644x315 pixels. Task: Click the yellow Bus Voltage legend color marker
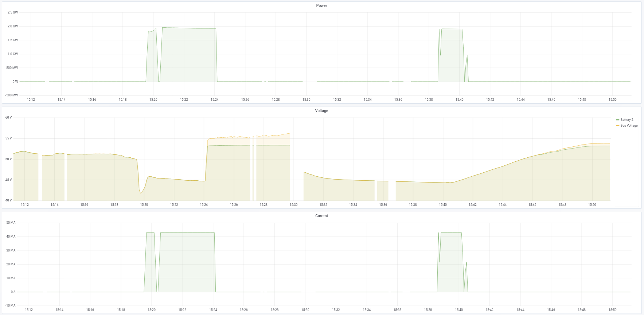tap(617, 126)
